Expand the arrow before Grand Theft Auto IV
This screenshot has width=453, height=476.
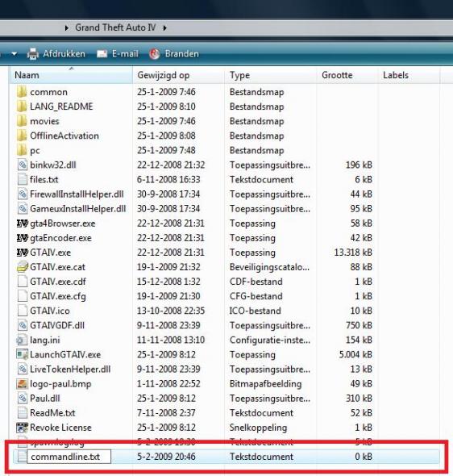(x=66, y=28)
